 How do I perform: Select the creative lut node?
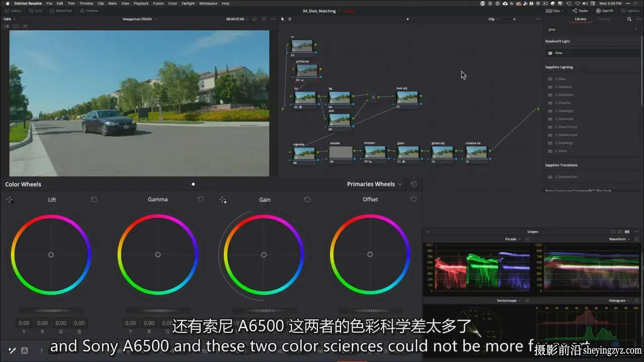(x=476, y=152)
